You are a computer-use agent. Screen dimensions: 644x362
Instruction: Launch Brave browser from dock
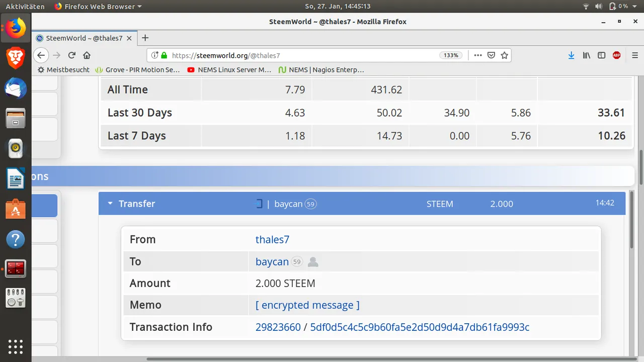(x=16, y=58)
